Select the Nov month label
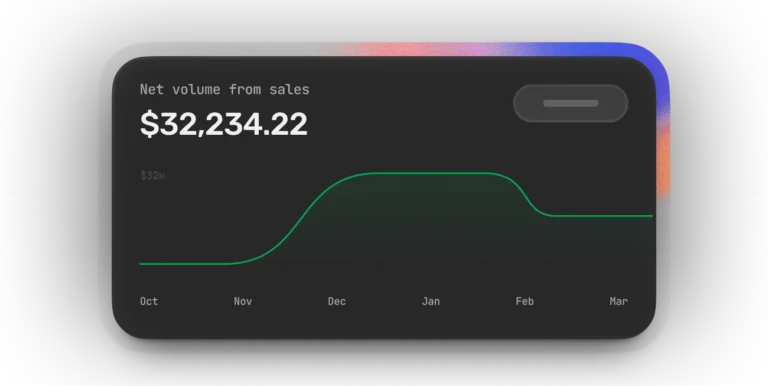The width and height of the screenshot is (768, 386). tap(243, 301)
